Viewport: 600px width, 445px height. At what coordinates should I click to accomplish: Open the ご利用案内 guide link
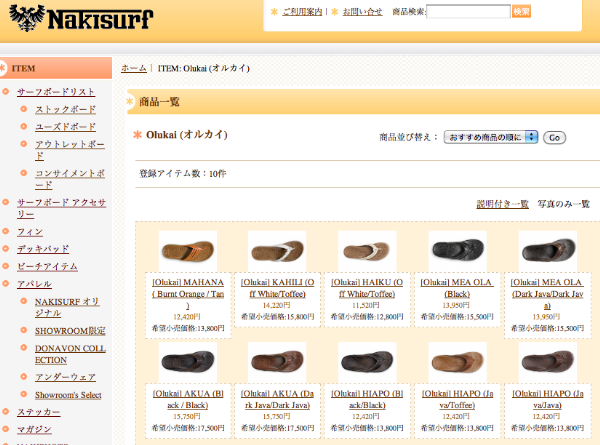(302, 11)
